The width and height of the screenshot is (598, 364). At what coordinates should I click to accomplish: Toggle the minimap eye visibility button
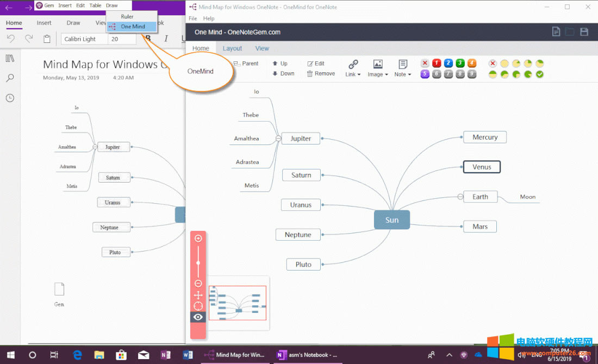click(198, 317)
